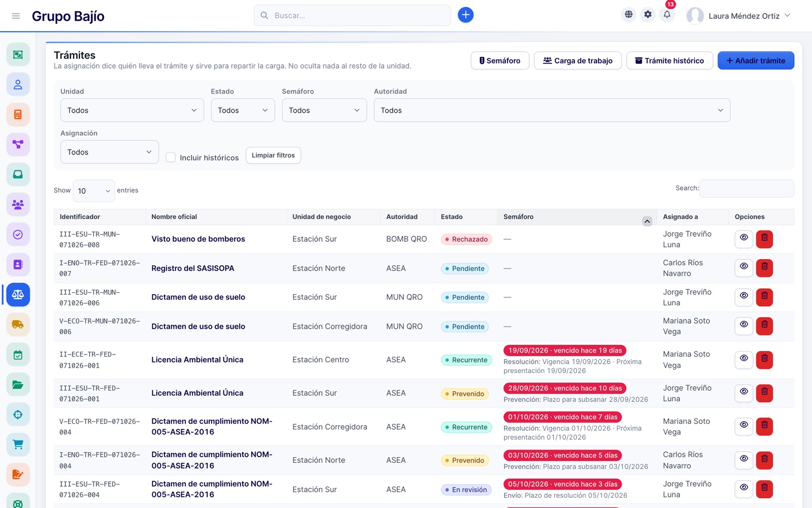
Task: Select the balance scale sidebar icon
Action: 18,295
